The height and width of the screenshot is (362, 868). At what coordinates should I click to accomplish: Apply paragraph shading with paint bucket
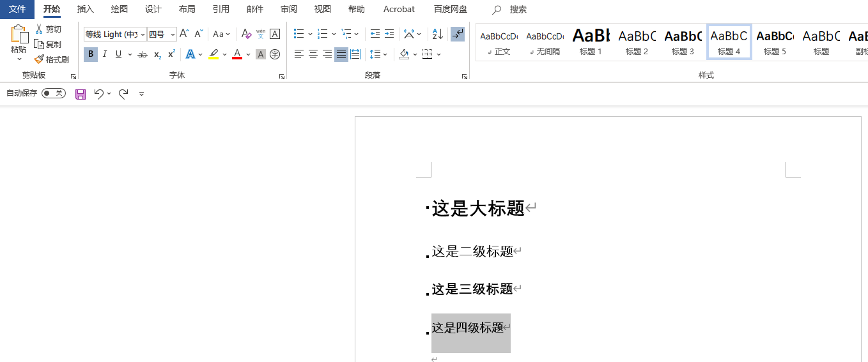[404, 54]
